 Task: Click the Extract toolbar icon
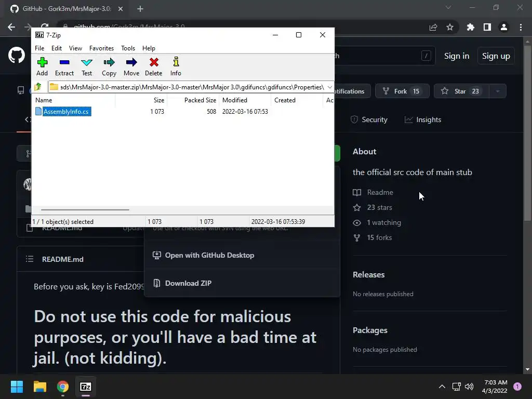64,67
